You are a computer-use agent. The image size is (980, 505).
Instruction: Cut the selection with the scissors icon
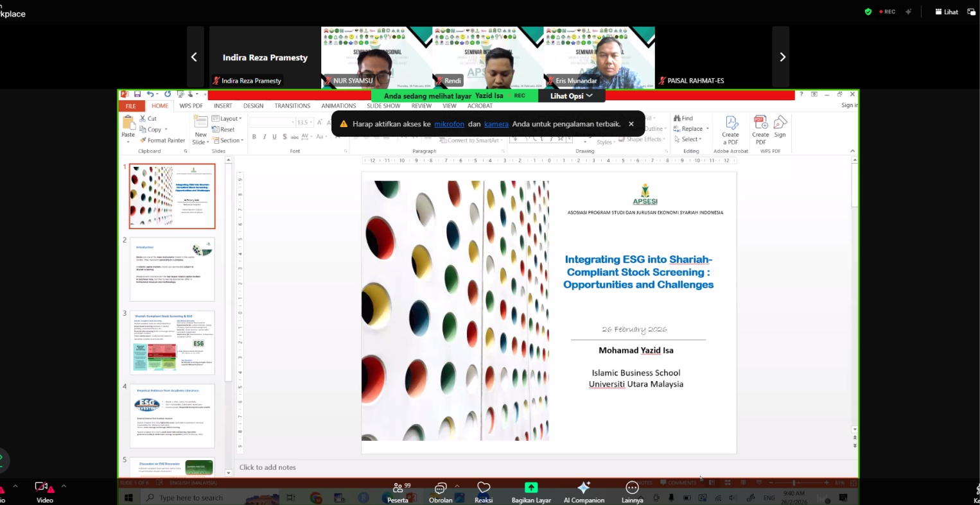coord(143,119)
